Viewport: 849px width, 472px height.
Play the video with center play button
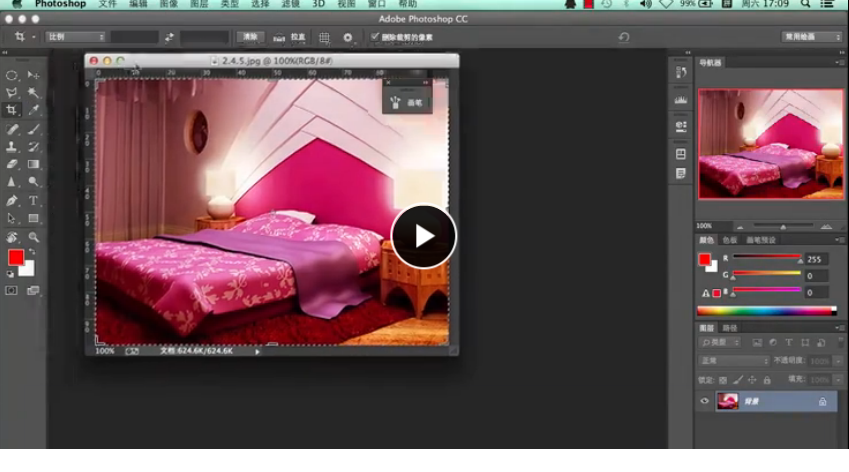(423, 237)
